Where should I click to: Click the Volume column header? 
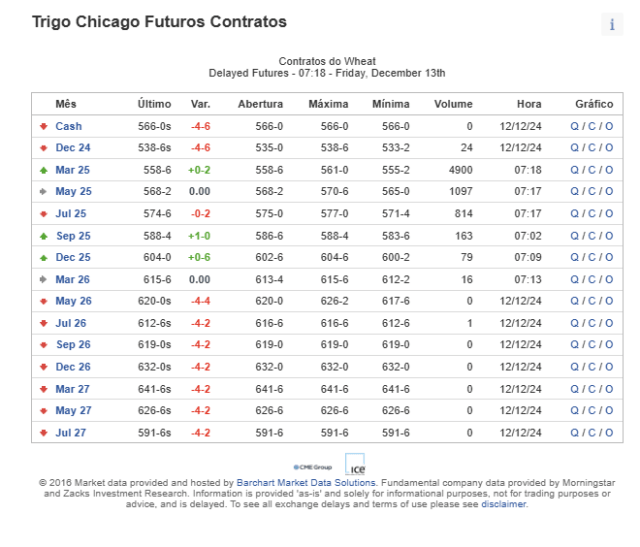(x=453, y=104)
